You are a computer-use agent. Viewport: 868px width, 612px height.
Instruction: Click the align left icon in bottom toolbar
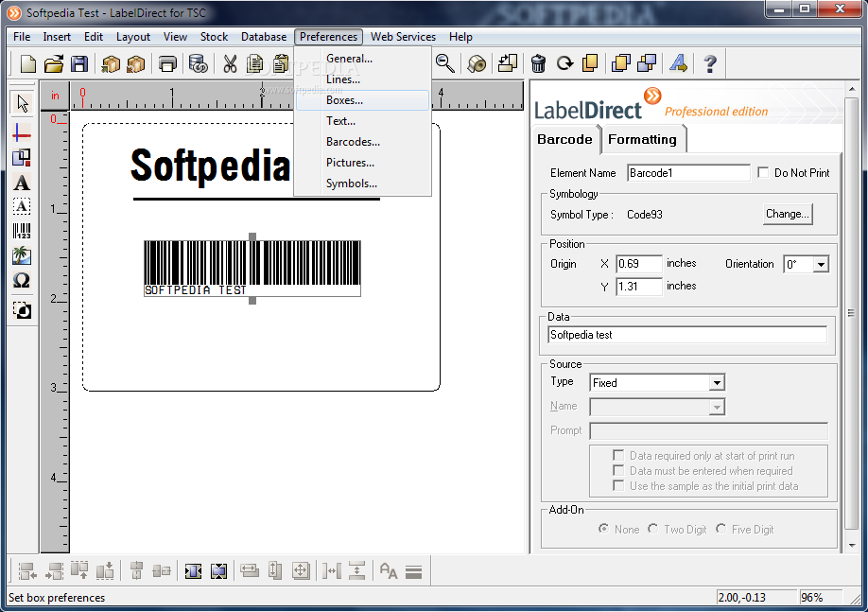[x=27, y=571]
